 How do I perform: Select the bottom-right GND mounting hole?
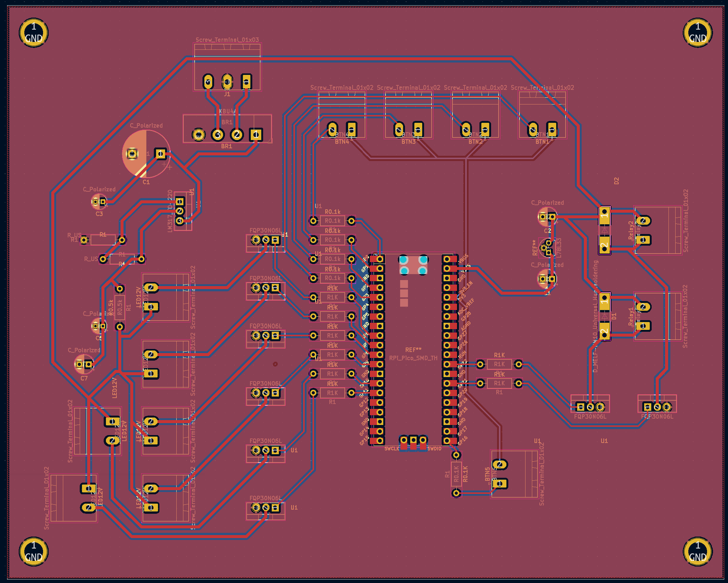point(698,552)
